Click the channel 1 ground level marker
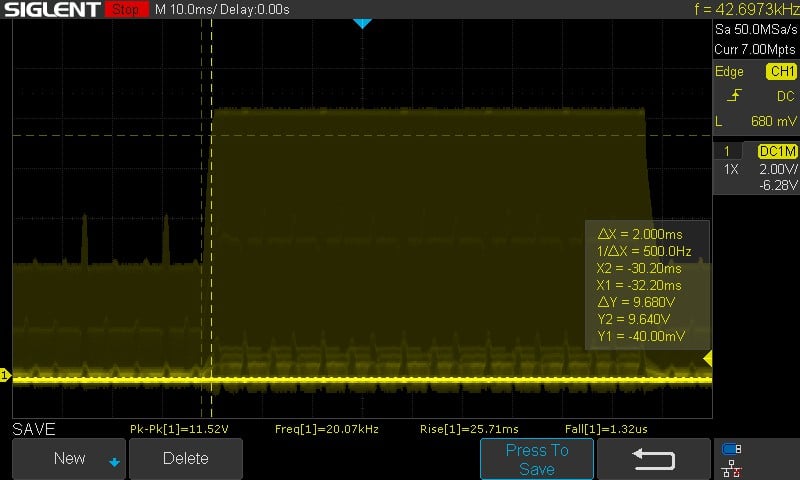800x480 pixels. pos(5,376)
